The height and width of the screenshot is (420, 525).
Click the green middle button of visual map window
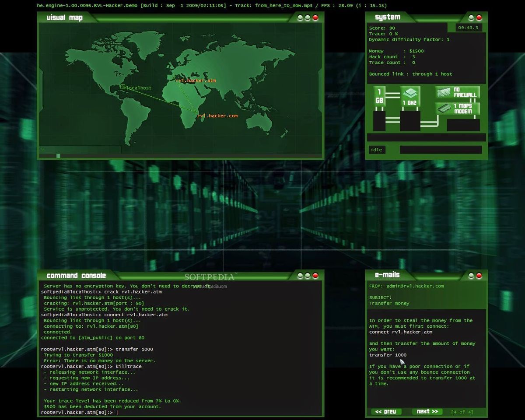308,18
